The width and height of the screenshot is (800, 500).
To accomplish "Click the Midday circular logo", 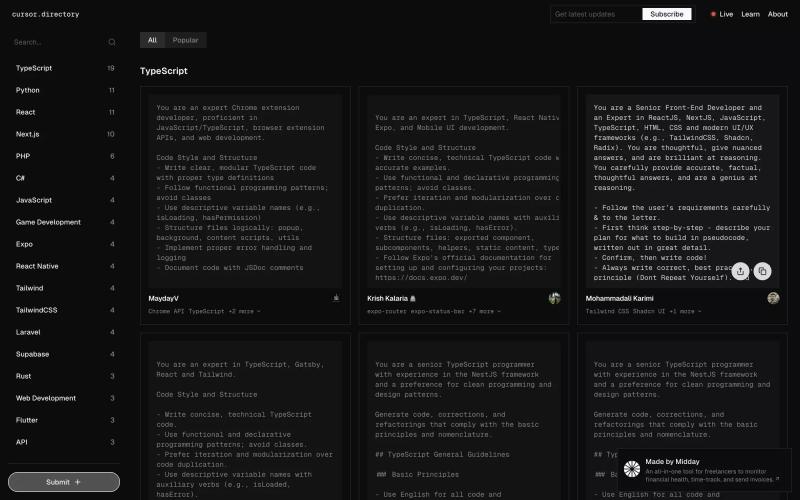I will coord(632,469).
